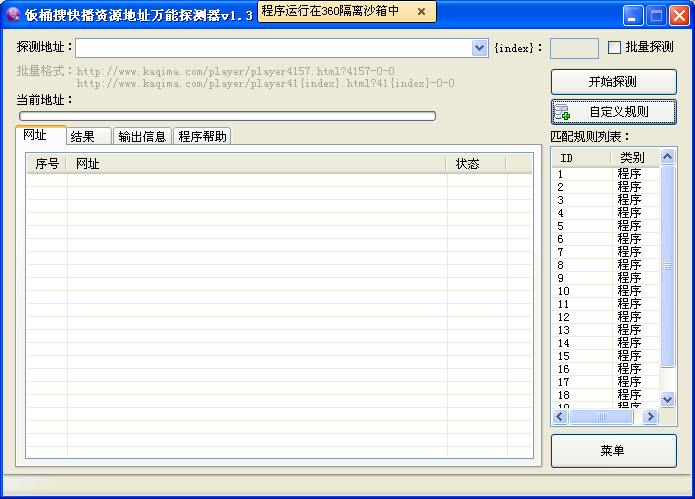Image resolution: width=695 pixels, height=499 pixels.
Task: Select rule row with ID 16
Action: [606, 369]
